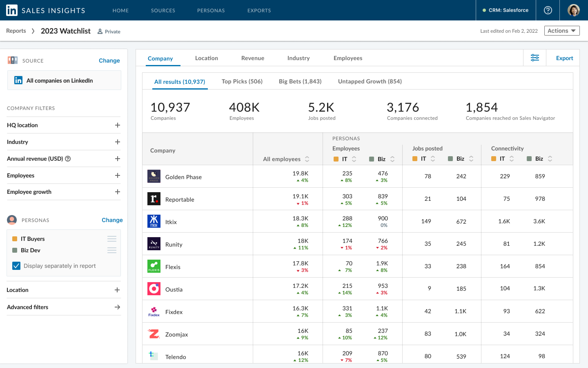This screenshot has width=588, height=368.
Task: Sort by All employees column
Action: [307, 159]
